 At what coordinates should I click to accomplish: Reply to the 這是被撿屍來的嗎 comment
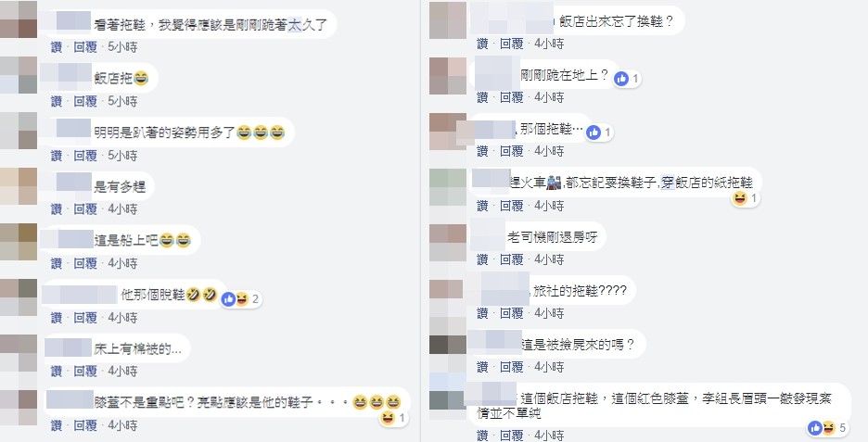click(512, 367)
